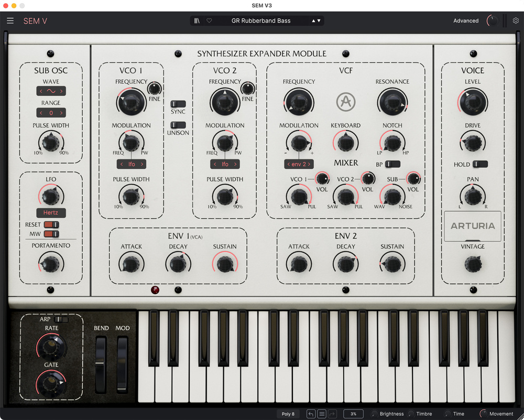The image size is (524, 420).
Task: Open the settings gear panel
Action: tap(516, 21)
